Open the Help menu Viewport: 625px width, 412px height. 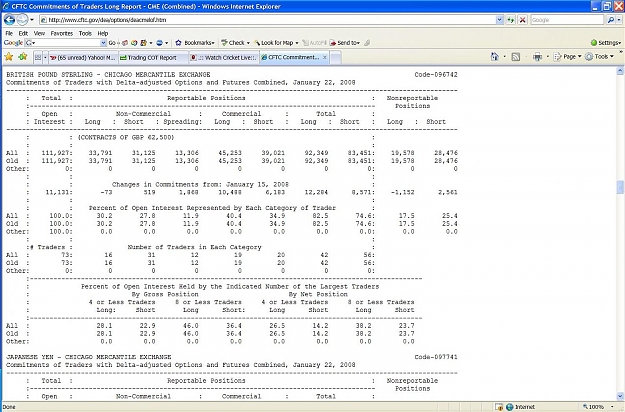click(103, 33)
